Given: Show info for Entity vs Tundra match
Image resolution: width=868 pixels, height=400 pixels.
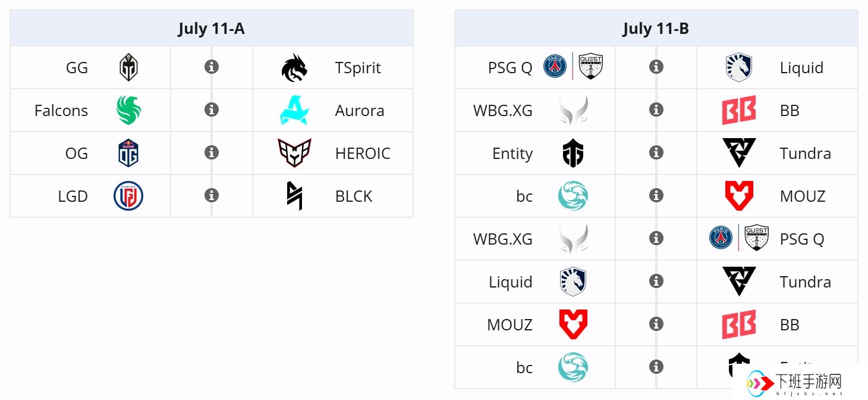Looking at the screenshot, I should pyautogui.click(x=656, y=152).
